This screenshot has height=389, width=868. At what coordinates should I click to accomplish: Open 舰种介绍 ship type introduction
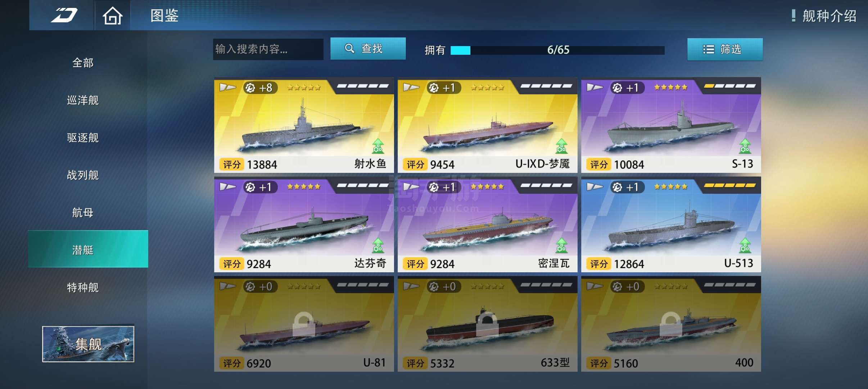coord(824,16)
